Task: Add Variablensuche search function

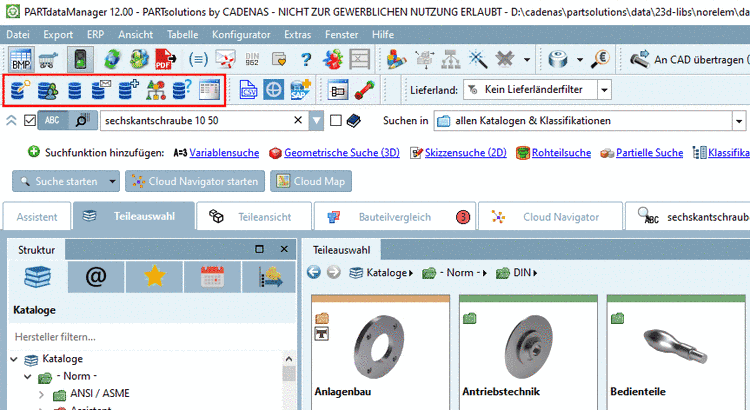Action: coord(224,153)
